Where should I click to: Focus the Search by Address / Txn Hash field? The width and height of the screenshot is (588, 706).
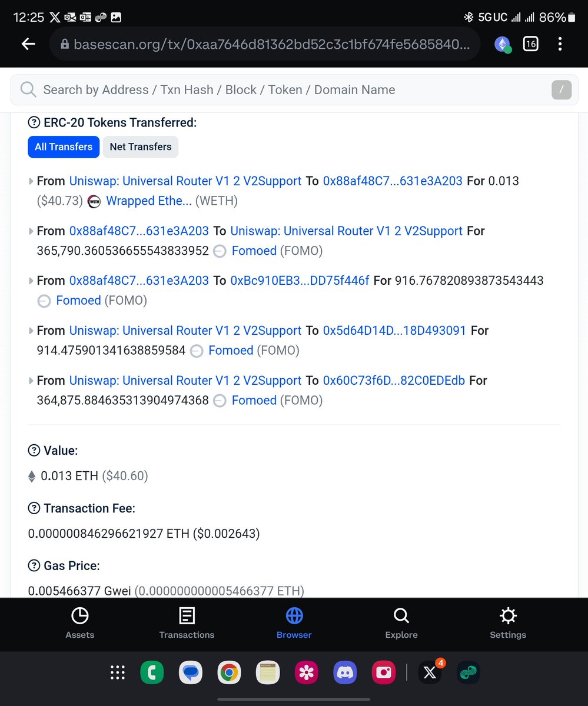pos(294,89)
